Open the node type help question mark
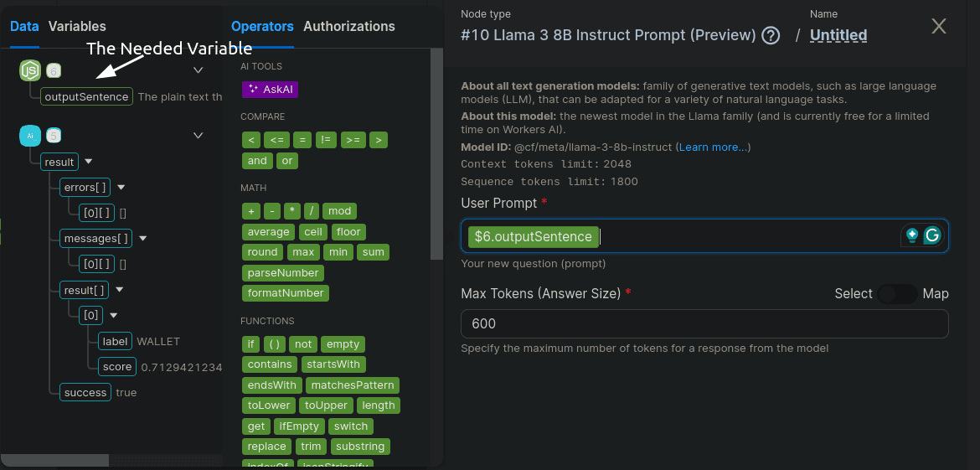The width and height of the screenshot is (980, 470). [771, 35]
